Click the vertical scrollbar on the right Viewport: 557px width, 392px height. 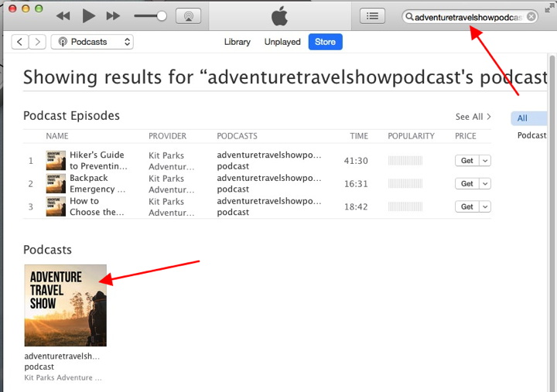pos(552,223)
